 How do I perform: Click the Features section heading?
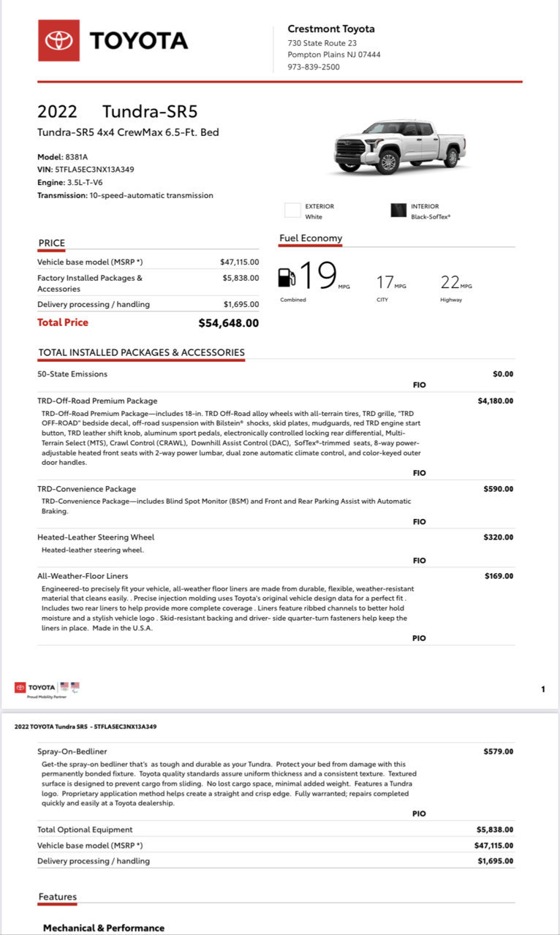tap(58, 896)
